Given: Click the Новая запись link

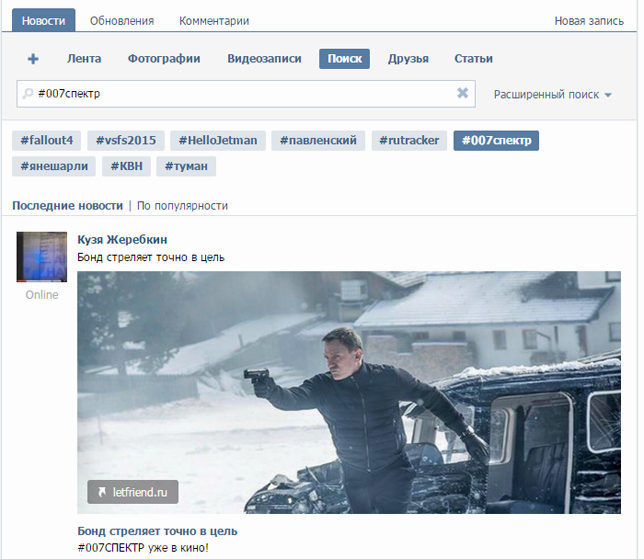Looking at the screenshot, I should (x=589, y=21).
